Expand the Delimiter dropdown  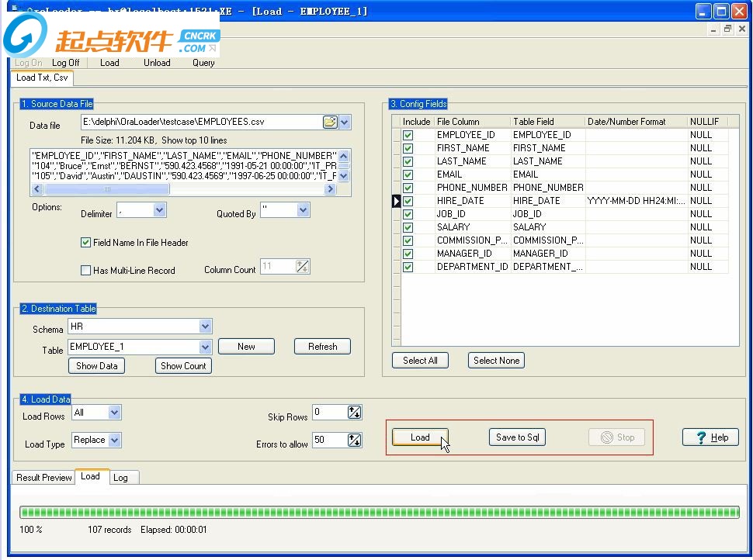[x=159, y=210]
